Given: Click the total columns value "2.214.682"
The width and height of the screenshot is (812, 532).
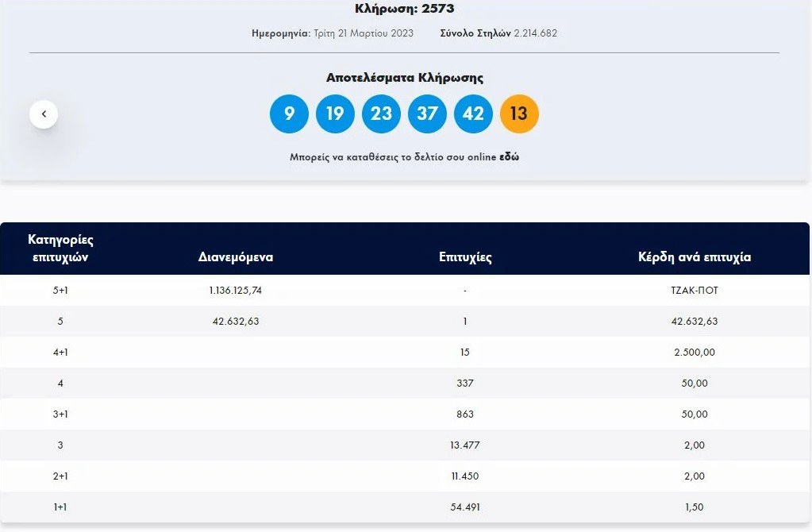Looking at the screenshot, I should [536, 33].
